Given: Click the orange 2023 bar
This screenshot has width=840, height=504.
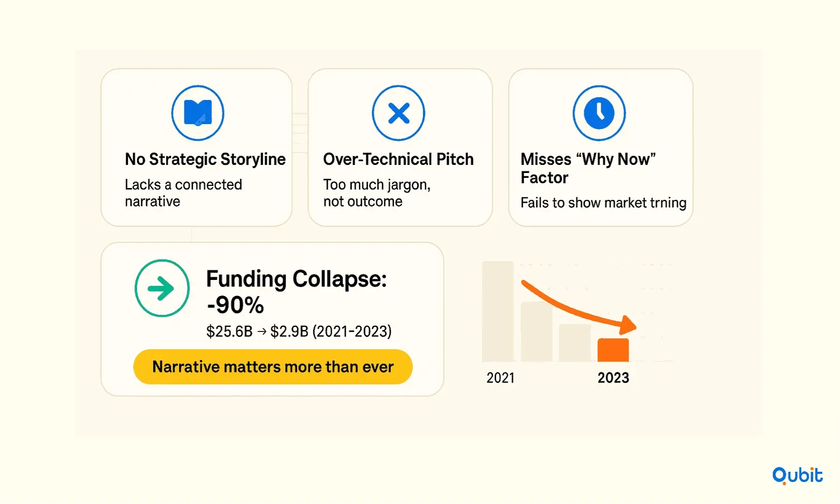Looking at the screenshot, I should point(613,350).
